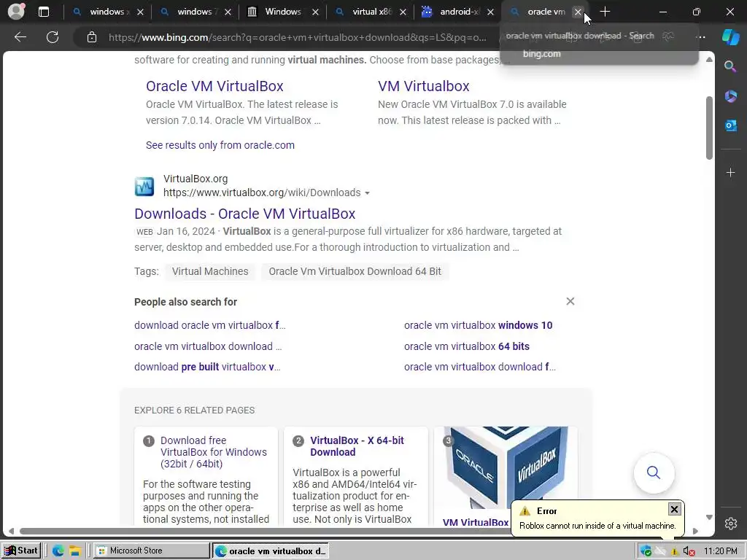Open File Explorer from taskbar quick launch
The height and width of the screenshot is (560, 747).
click(x=75, y=551)
